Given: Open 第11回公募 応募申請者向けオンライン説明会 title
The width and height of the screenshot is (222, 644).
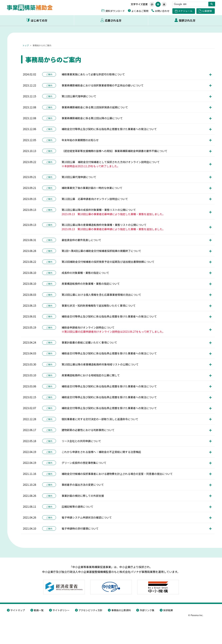Looking at the screenshot, I should click(x=95, y=199).
